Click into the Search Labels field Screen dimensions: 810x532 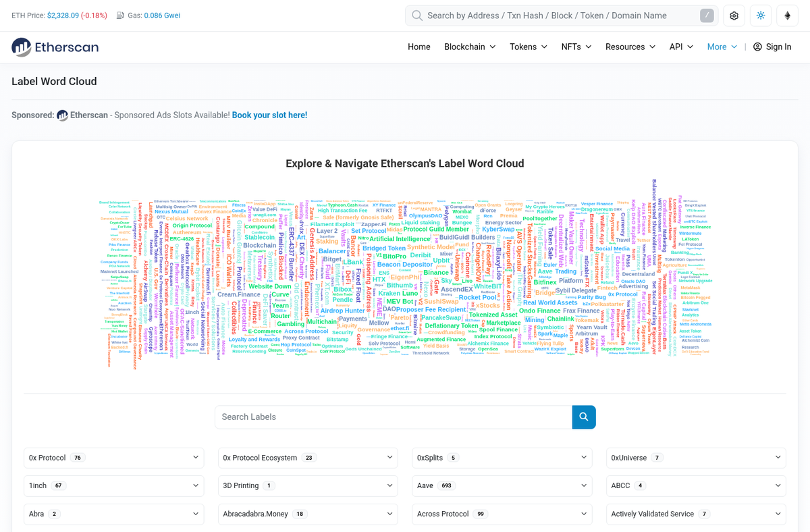click(394, 417)
